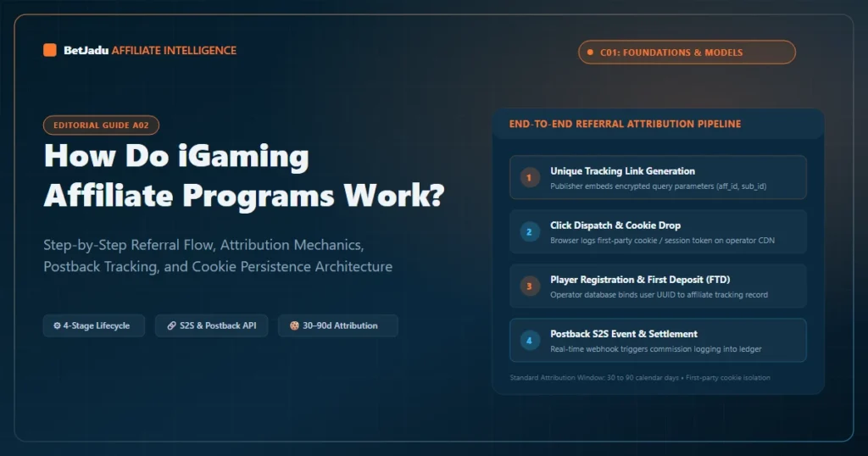Open the Click Dispatch & Cookie Drop step
This screenshot has width=868, height=456.
point(658,231)
